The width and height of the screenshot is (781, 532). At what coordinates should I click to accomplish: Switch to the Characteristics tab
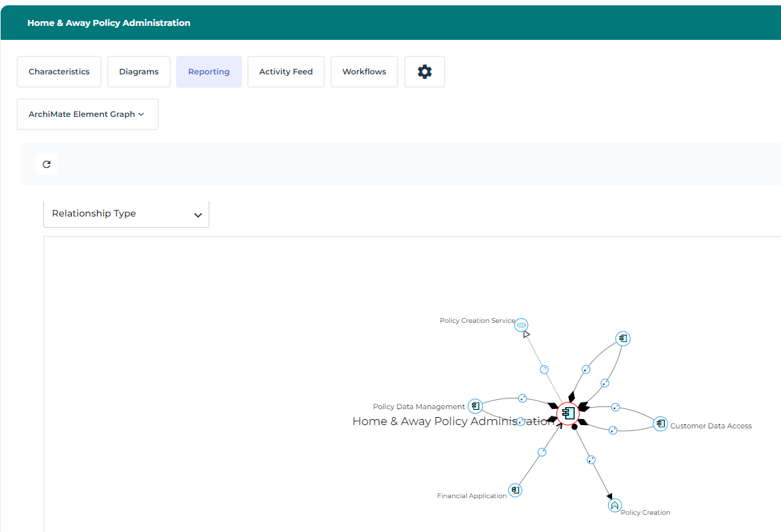[x=59, y=72]
